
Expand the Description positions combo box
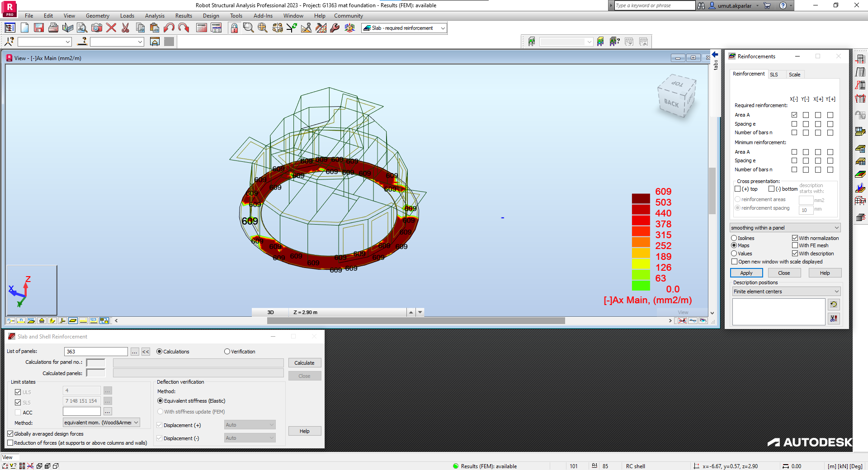836,291
